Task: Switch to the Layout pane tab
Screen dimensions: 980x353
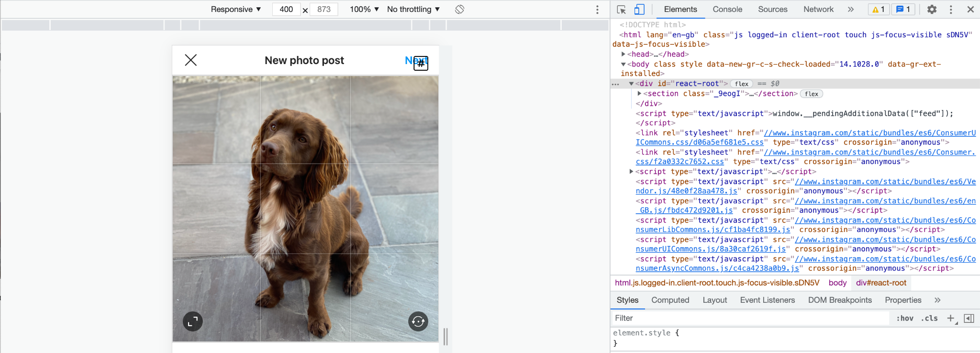Action: 714,300
